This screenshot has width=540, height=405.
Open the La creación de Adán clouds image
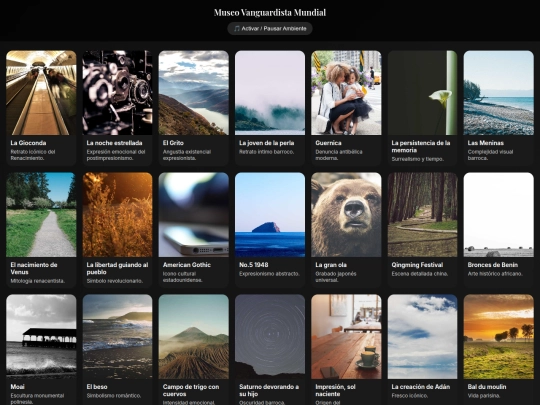pos(423,336)
